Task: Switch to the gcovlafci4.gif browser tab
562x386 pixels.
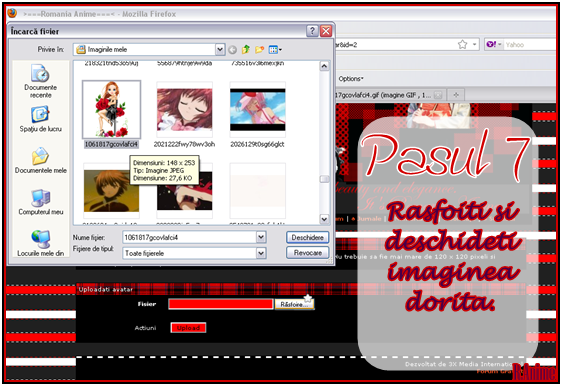Action: (x=389, y=95)
